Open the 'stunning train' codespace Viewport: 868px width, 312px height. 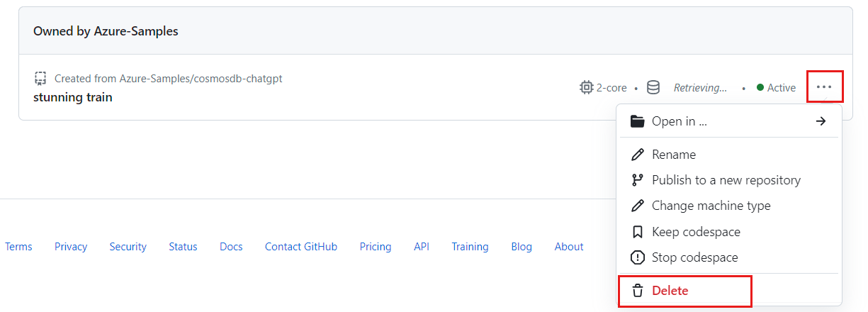(x=73, y=97)
